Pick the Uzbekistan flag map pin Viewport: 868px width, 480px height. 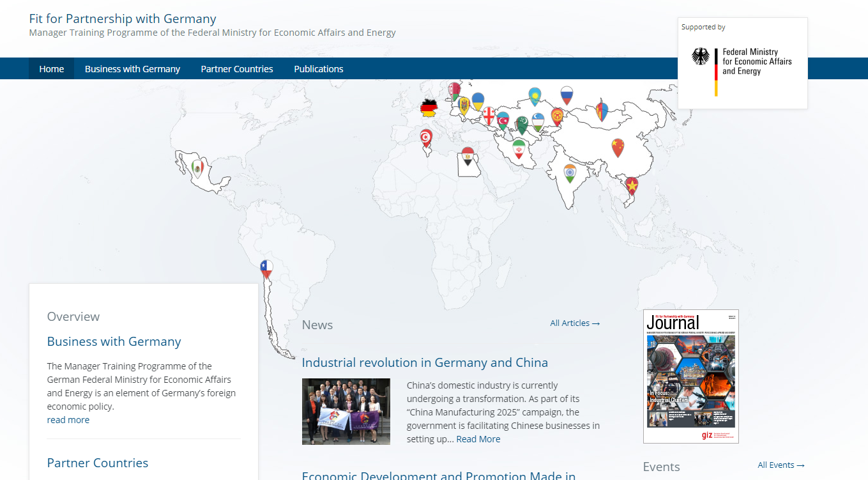pyautogui.click(x=538, y=121)
